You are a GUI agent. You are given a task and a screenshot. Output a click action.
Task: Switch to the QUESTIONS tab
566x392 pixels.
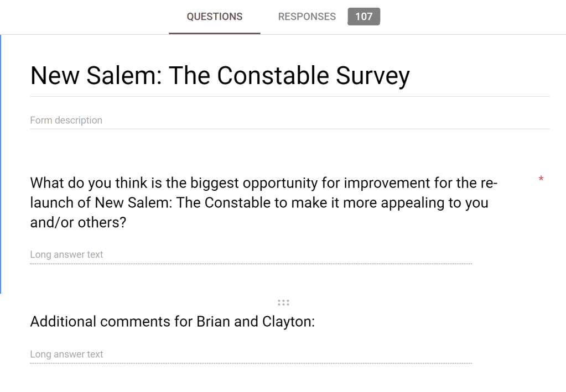tap(214, 17)
